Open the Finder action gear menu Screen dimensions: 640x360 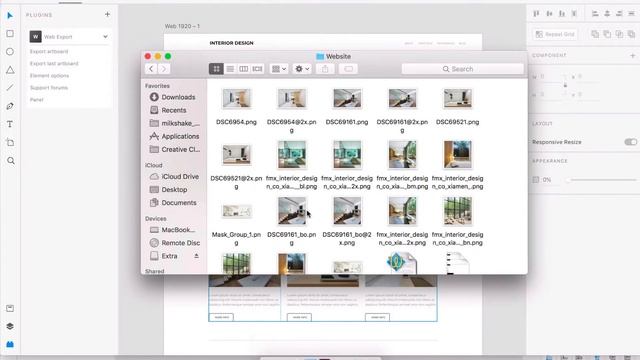pos(302,69)
